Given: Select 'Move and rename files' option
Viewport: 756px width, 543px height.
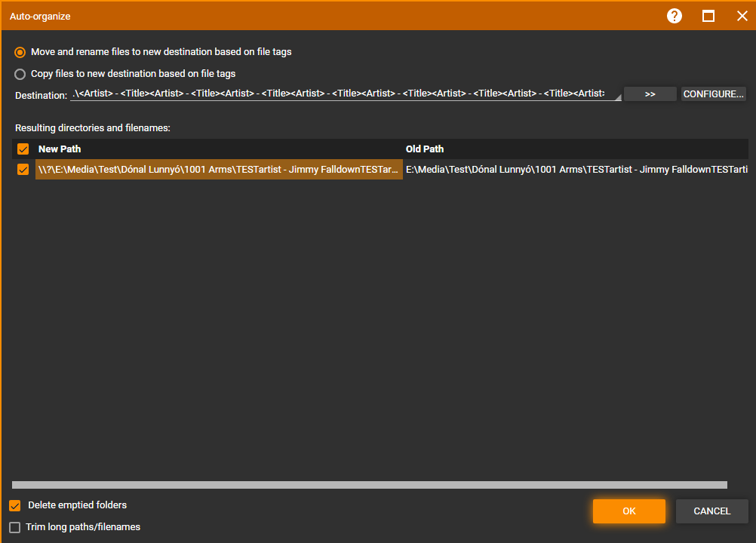Looking at the screenshot, I should coord(20,52).
